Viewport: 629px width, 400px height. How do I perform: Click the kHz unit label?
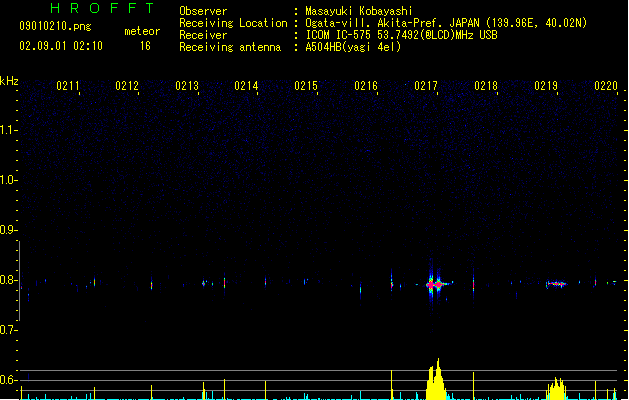click(9, 81)
